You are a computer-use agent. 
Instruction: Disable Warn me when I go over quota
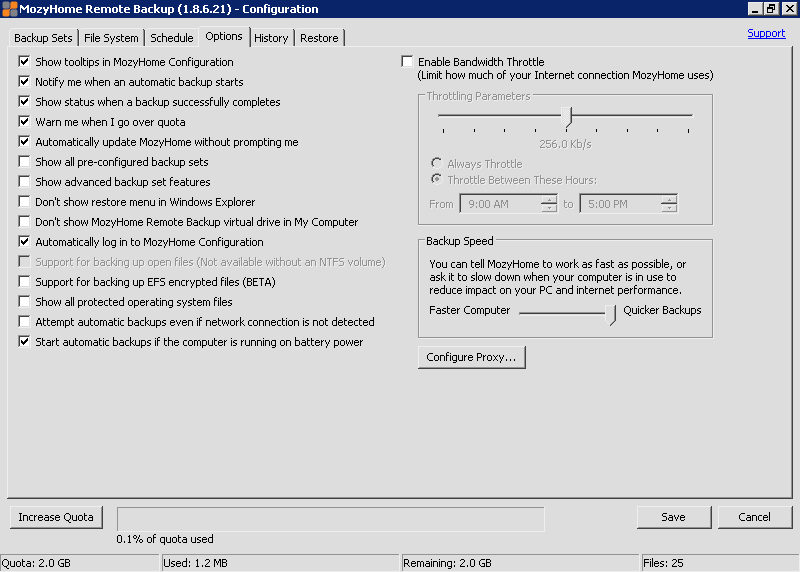click(24, 121)
